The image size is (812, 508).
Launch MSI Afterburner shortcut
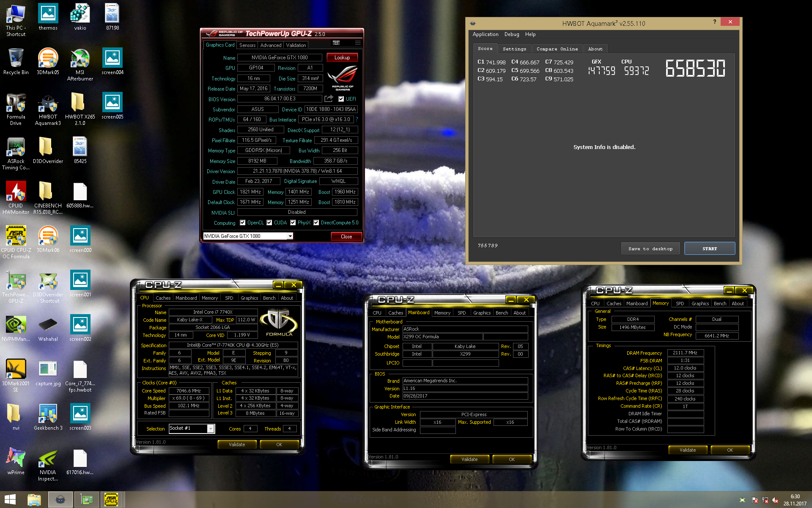click(x=80, y=64)
